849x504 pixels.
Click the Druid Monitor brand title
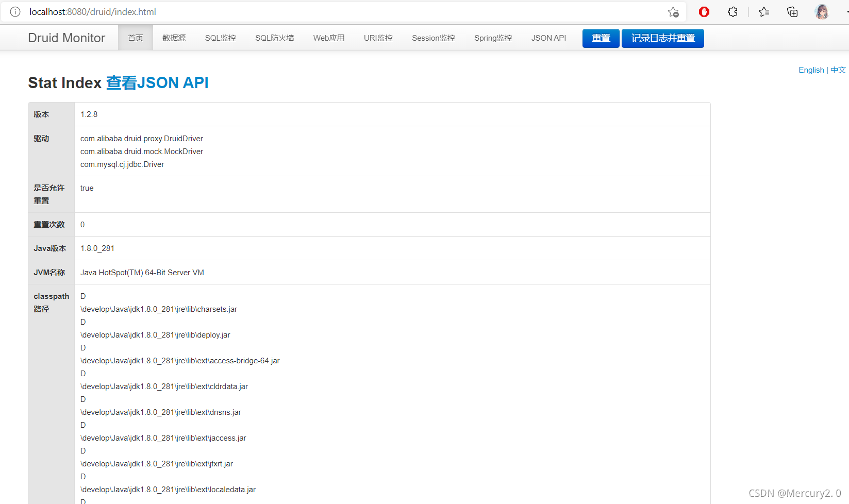click(x=66, y=38)
